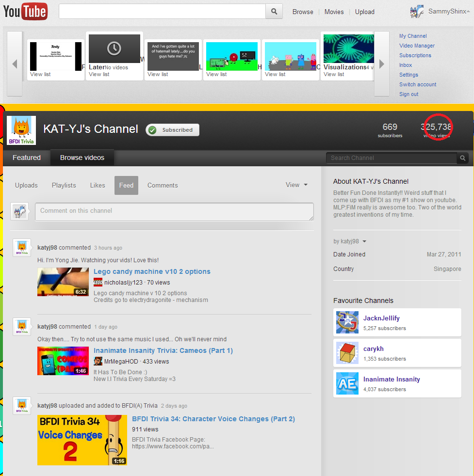Toggle the Subscribed button

pyautogui.click(x=173, y=130)
